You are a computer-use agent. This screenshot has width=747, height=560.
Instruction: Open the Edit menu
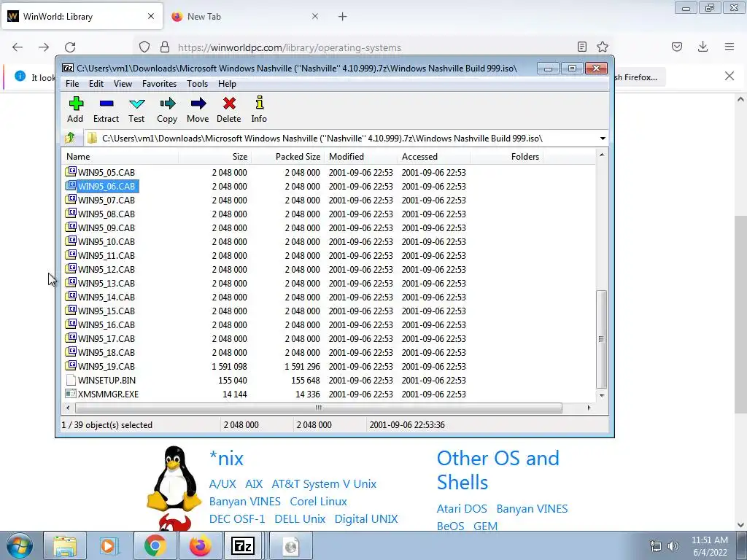click(96, 84)
